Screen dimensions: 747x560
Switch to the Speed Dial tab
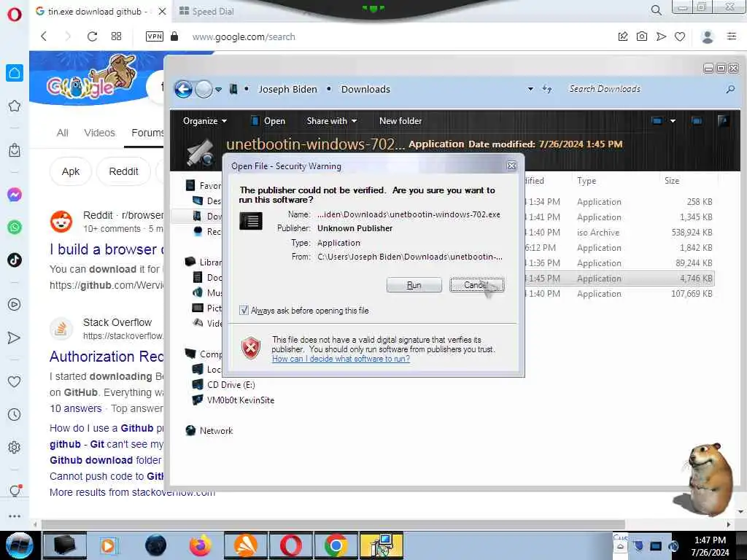coord(206,12)
